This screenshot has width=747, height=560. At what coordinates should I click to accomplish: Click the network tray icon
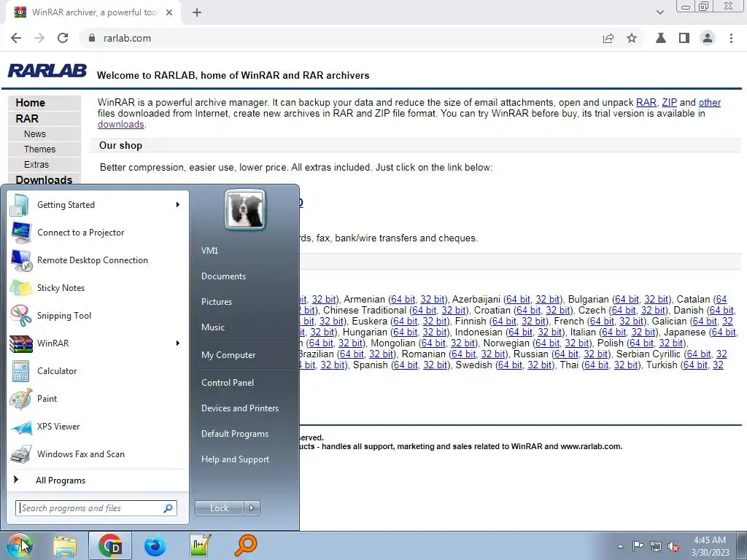pos(656,546)
